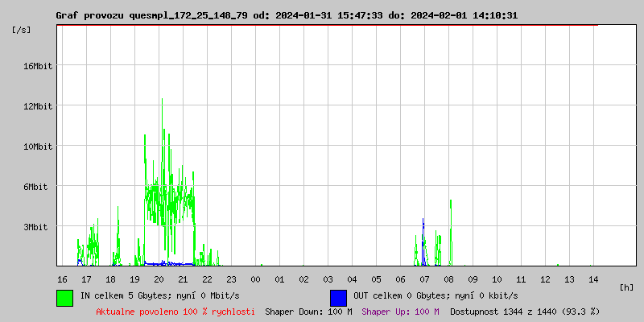644x322 pixels.
Task: Click the blue OUT legend swatch
Action: 338,297
